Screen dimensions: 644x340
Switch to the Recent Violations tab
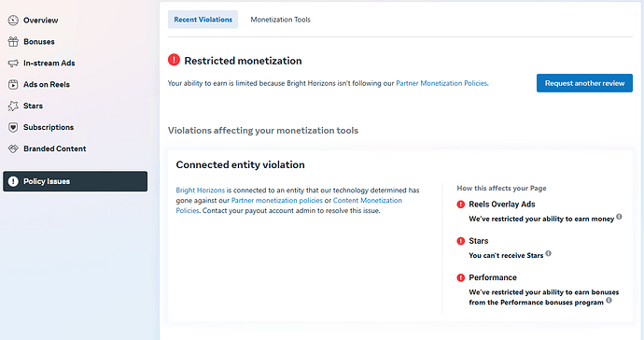click(x=203, y=20)
